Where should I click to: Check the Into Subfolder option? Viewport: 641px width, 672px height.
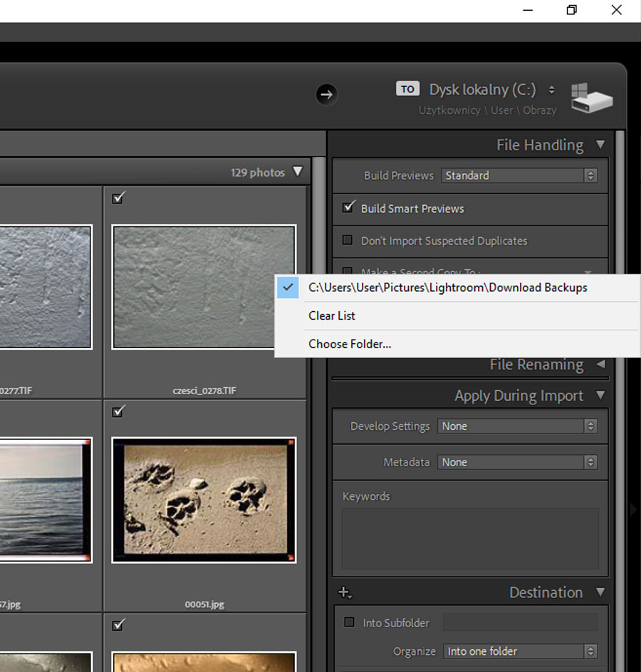(349, 622)
